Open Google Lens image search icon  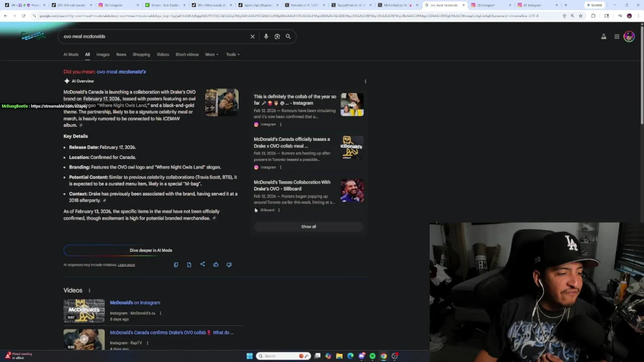277,36
